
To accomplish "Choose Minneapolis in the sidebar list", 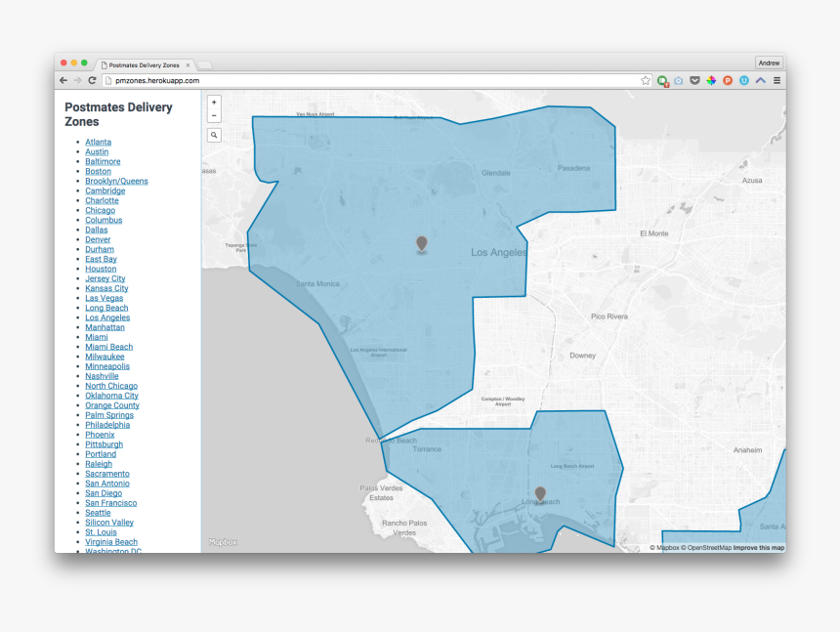I will pyautogui.click(x=107, y=366).
